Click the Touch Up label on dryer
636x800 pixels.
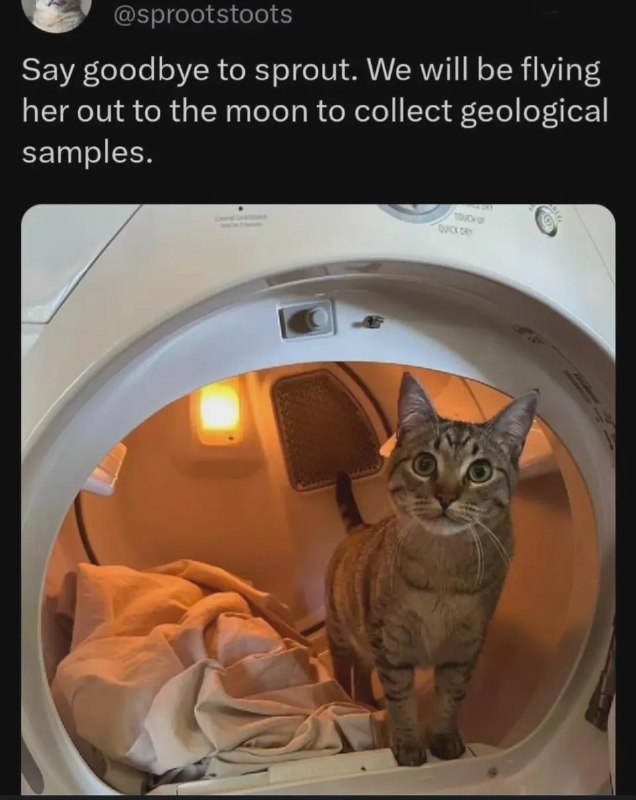(x=472, y=221)
